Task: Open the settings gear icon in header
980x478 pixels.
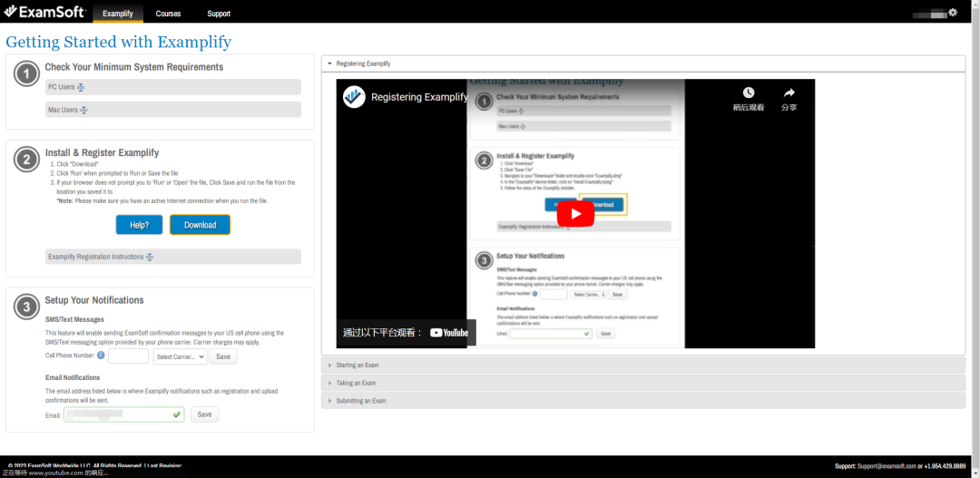Action: [953, 13]
